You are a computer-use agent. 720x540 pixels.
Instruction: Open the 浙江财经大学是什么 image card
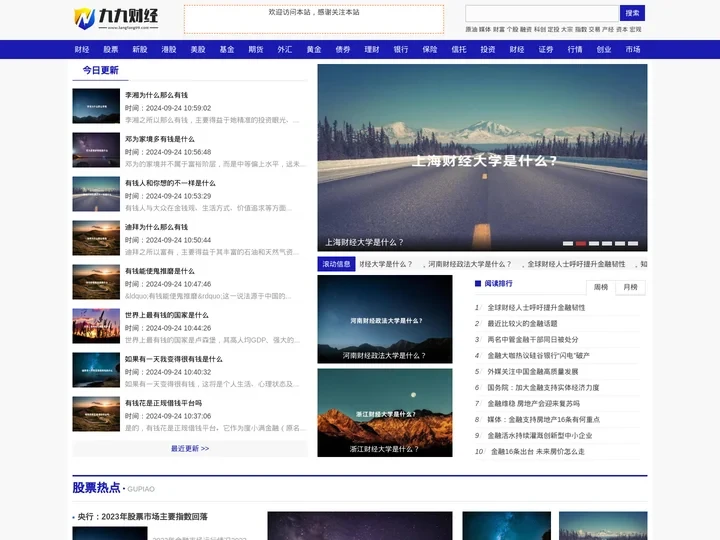point(385,413)
